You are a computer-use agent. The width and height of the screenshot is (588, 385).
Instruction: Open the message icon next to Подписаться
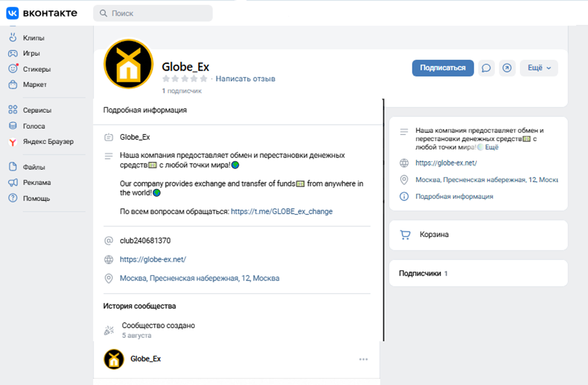coord(486,68)
